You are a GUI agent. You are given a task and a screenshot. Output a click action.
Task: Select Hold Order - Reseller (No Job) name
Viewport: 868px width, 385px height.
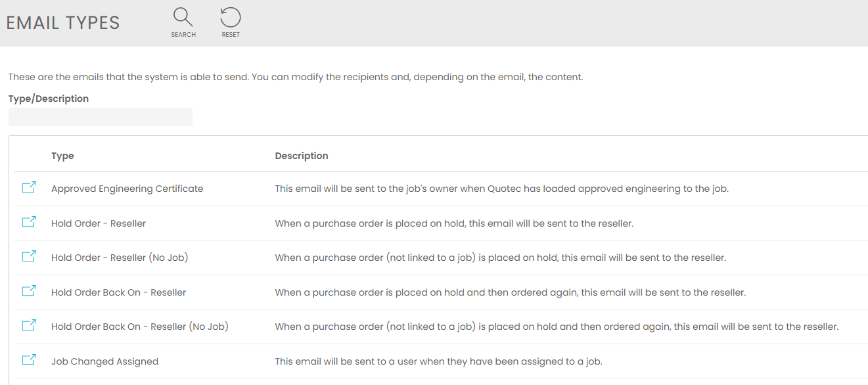120,258
